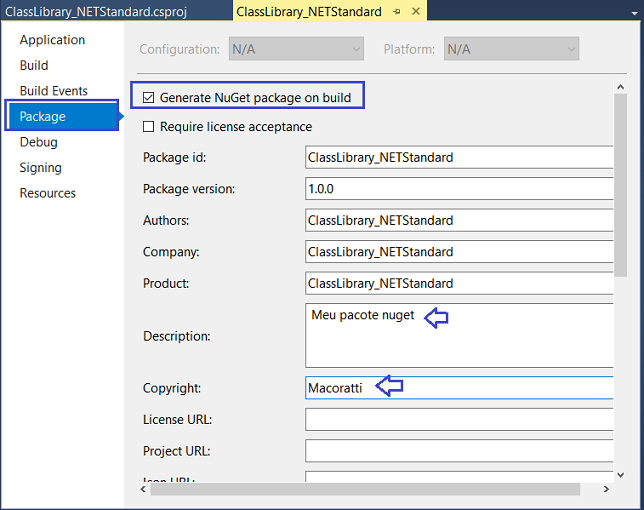Click the 'License URL:' label
The width and height of the screenshot is (644, 510).
coord(177,420)
